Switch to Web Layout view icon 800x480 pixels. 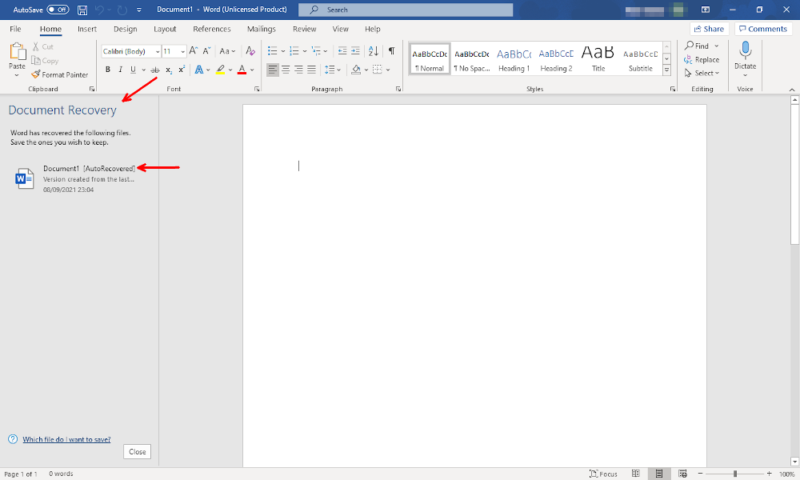tap(683, 474)
